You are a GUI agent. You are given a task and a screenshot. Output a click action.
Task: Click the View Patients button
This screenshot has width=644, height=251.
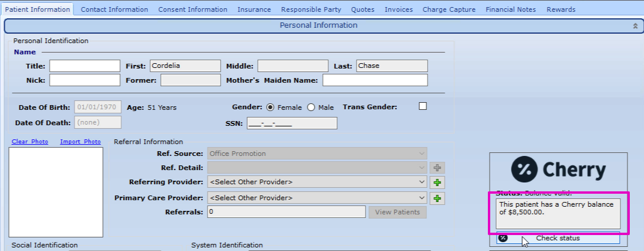pyautogui.click(x=397, y=212)
